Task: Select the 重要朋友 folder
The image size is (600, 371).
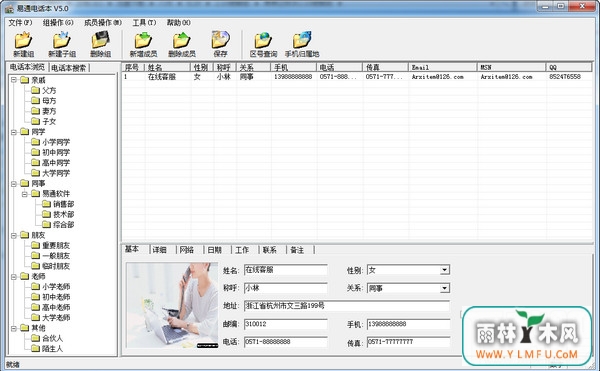Action: 51,245
